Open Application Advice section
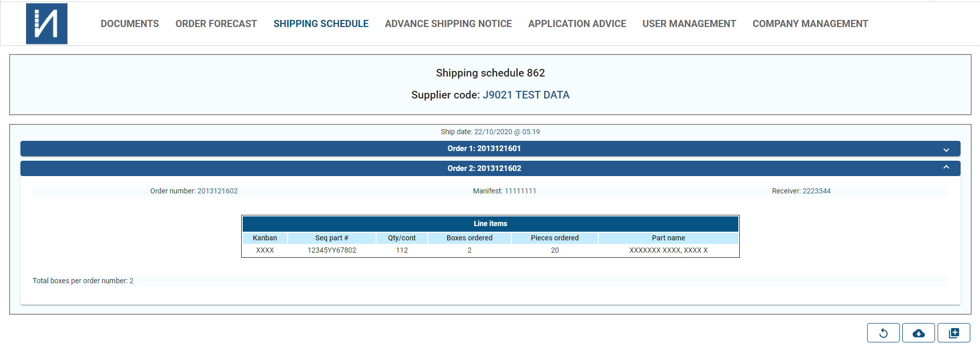 point(577,23)
